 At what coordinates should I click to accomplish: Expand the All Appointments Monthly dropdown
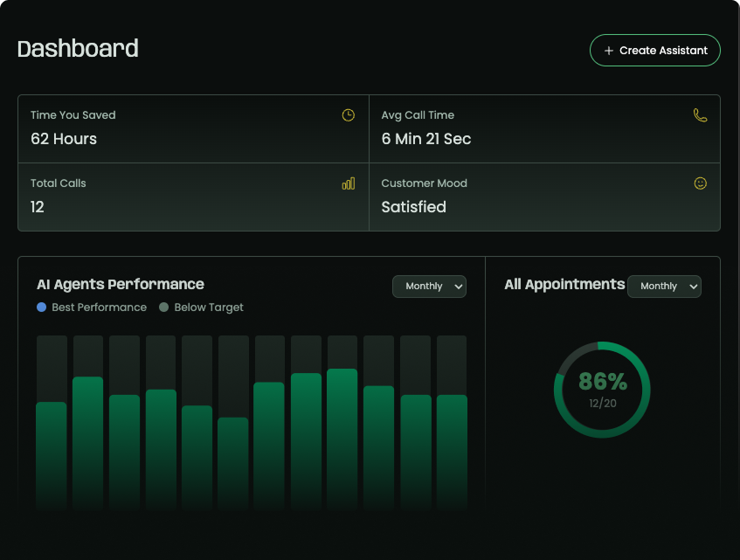click(x=664, y=287)
